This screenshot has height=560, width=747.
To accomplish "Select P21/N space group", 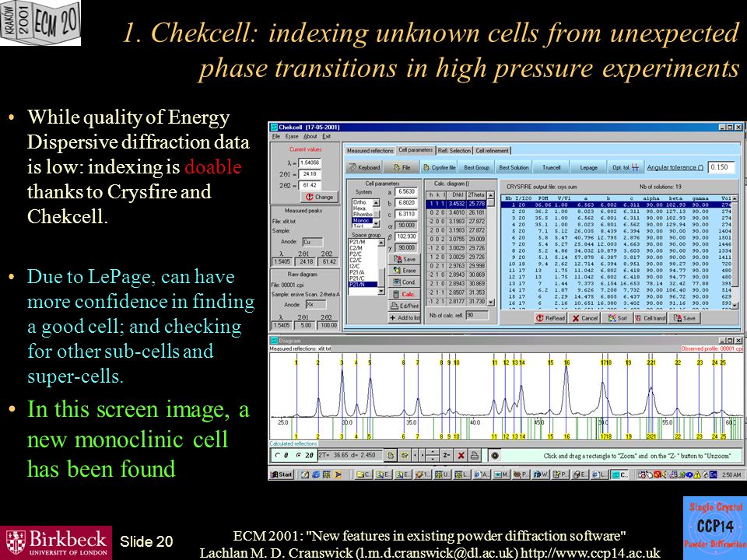I will [363, 285].
